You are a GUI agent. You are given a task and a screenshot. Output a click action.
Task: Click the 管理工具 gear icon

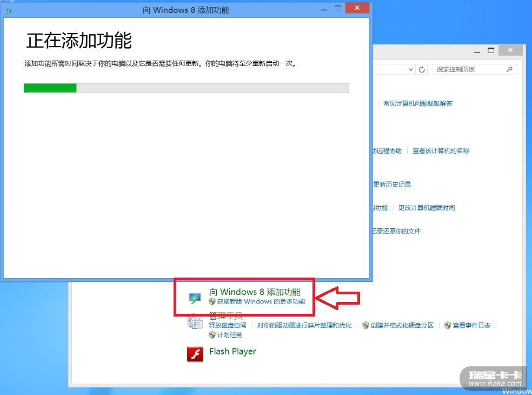click(195, 321)
